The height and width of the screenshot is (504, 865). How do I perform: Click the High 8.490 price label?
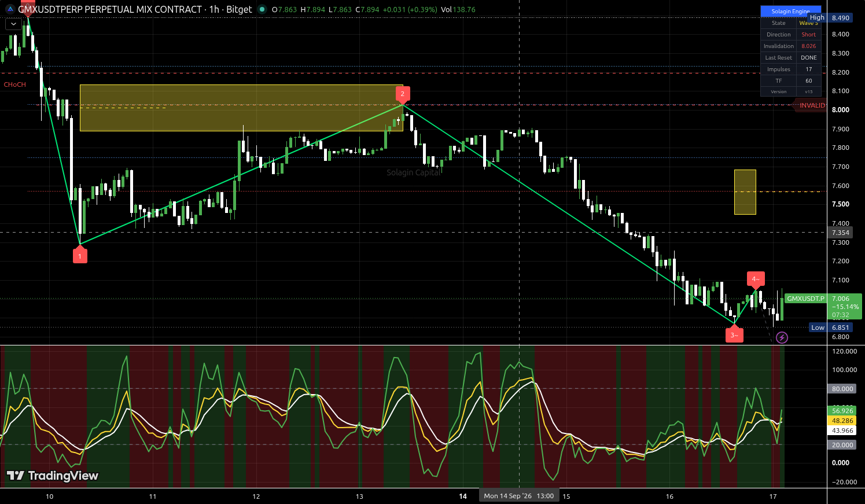[830, 18]
